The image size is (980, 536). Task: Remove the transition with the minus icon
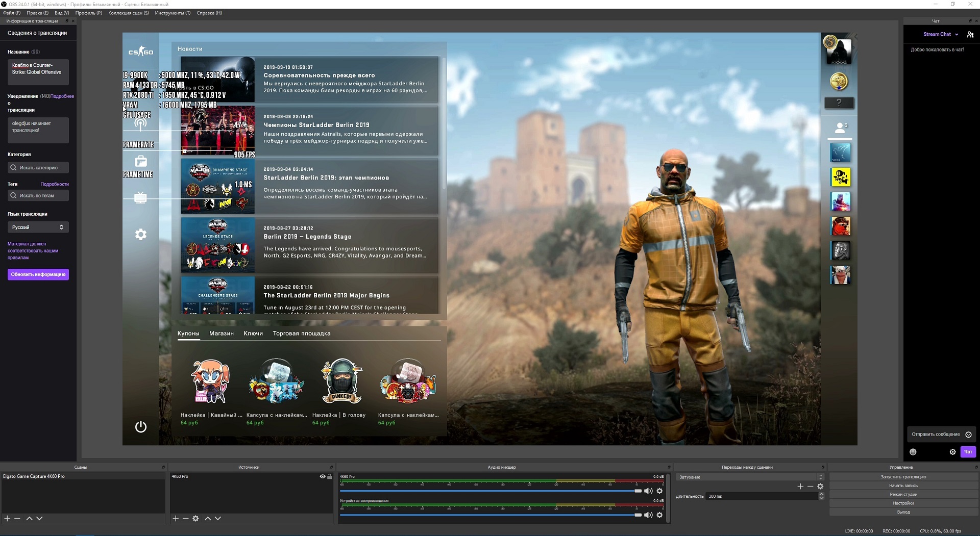(810, 487)
